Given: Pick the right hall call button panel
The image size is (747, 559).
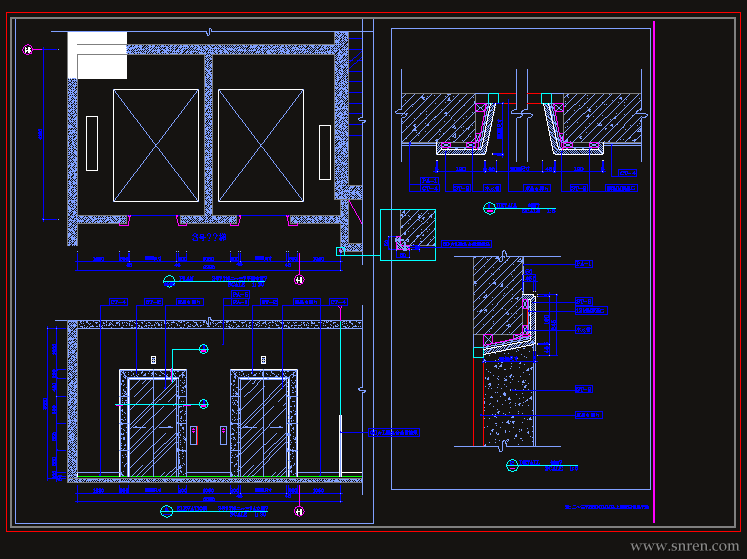Looking at the screenshot, I should point(223,436).
